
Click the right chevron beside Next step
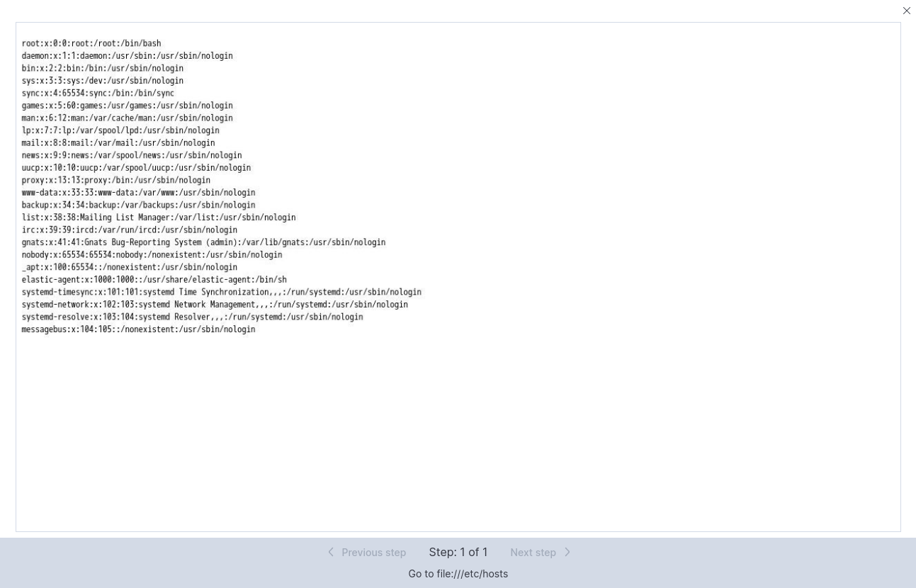tap(567, 552)
